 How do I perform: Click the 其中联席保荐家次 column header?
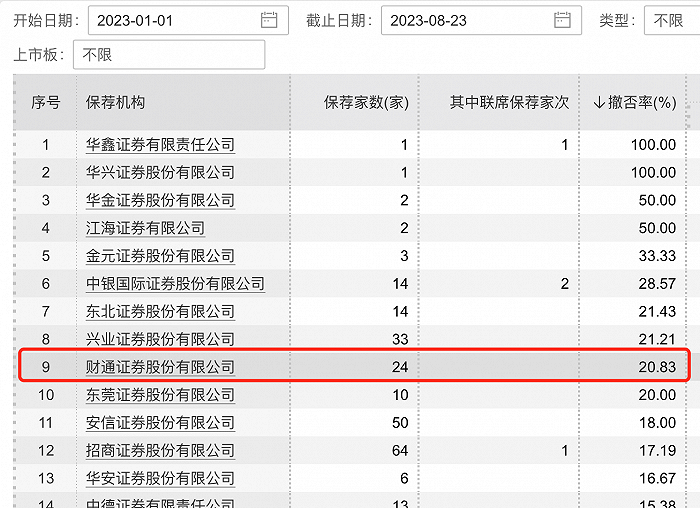pyautogui.click(x=509, y=103)
